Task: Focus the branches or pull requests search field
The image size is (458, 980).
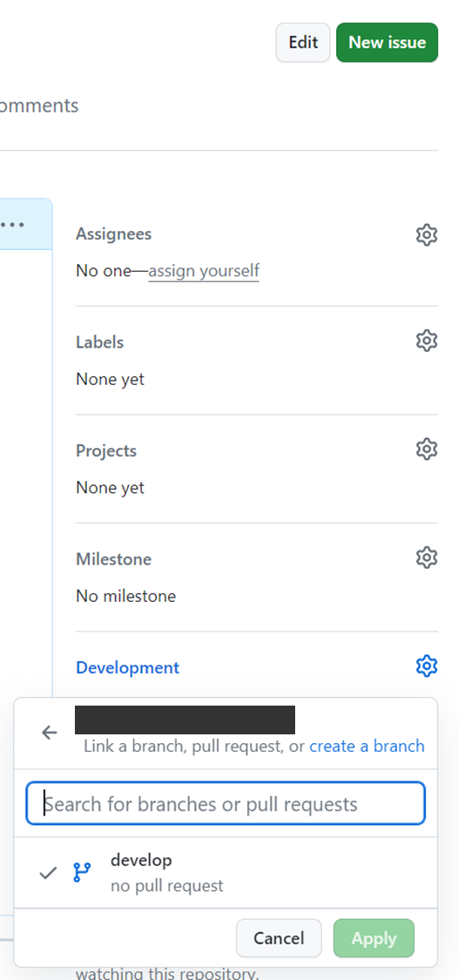Action: pos(226,804)
